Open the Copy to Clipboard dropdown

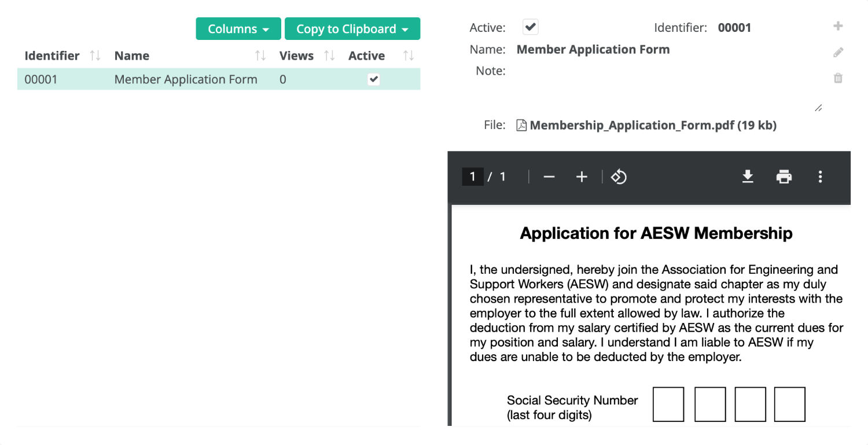click(352, 29)
